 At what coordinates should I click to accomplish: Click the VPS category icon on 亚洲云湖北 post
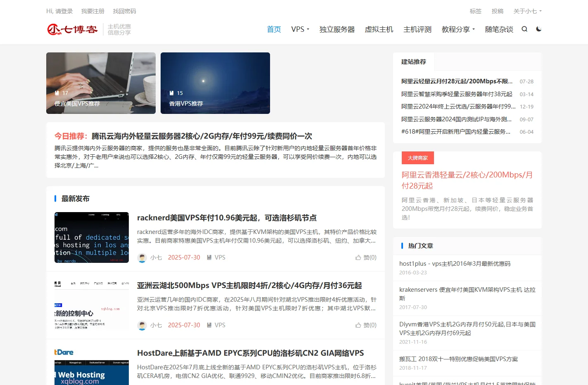pos(209,325)
